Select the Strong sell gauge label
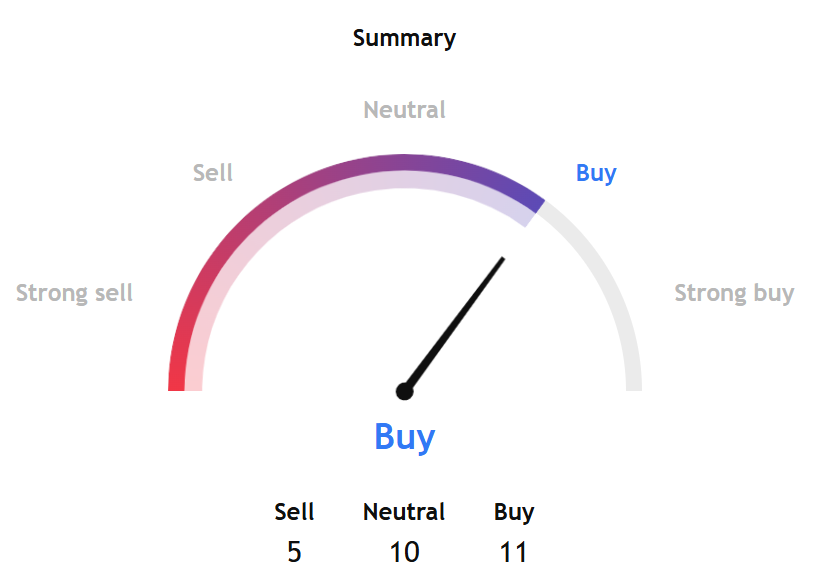Screen dimensions: 828x579 (x=75, y=293)
